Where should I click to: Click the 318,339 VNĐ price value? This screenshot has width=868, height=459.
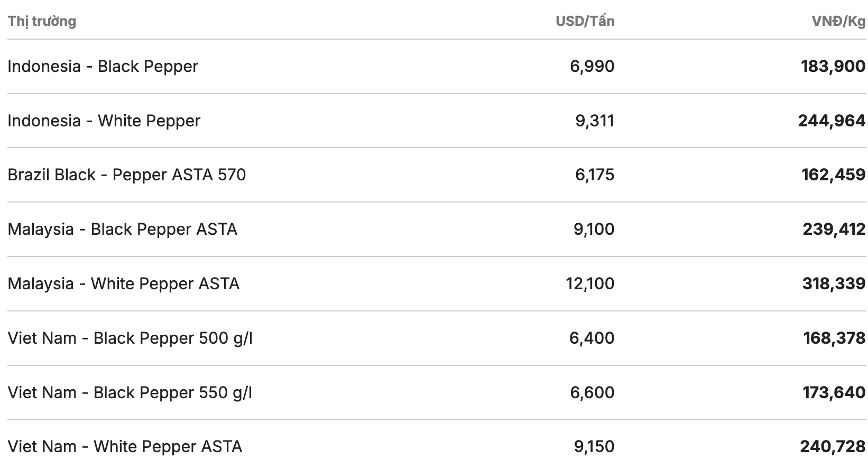[x=834, y=284]
